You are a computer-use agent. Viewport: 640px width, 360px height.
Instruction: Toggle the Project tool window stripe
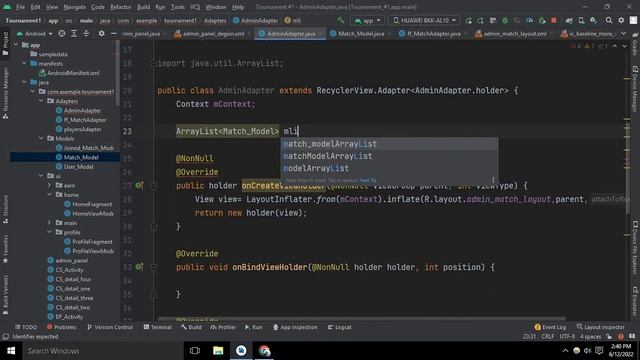(5, 43)
